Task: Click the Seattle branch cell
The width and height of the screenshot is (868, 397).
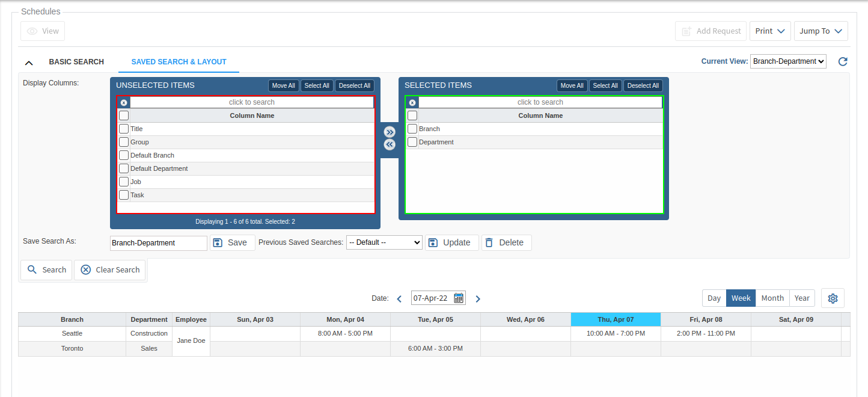Action: [72, 333]
